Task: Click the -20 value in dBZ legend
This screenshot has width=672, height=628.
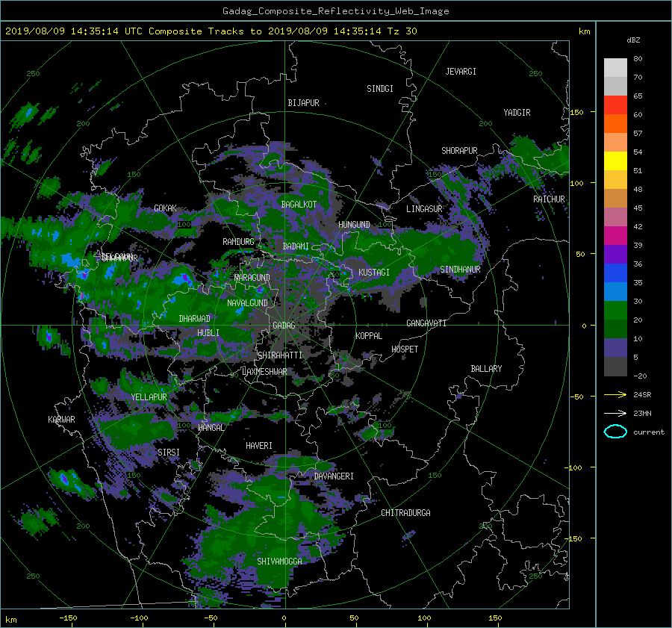Action: (x=640, y=376)
